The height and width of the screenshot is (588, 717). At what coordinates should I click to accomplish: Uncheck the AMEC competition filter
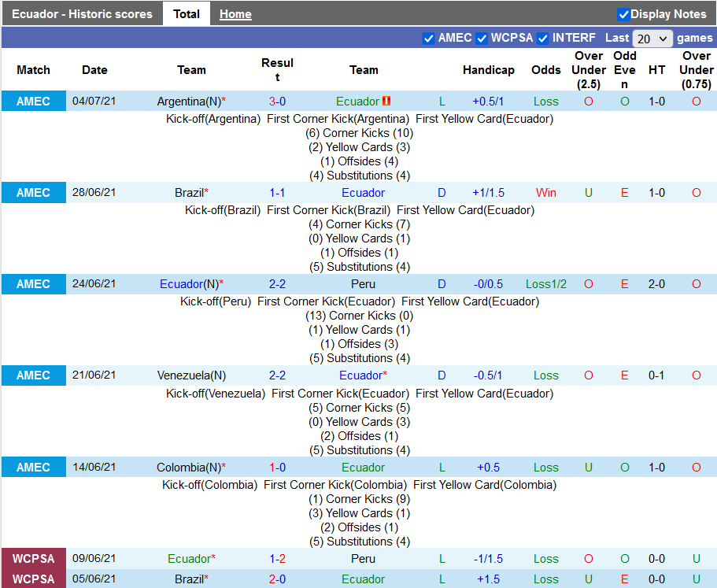[x=429, y=39]
